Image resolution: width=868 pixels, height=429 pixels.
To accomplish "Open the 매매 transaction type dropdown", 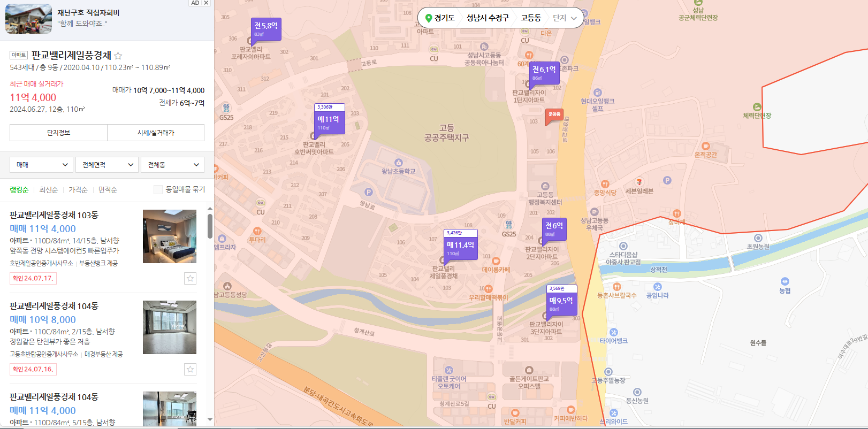I will point(41,165).
